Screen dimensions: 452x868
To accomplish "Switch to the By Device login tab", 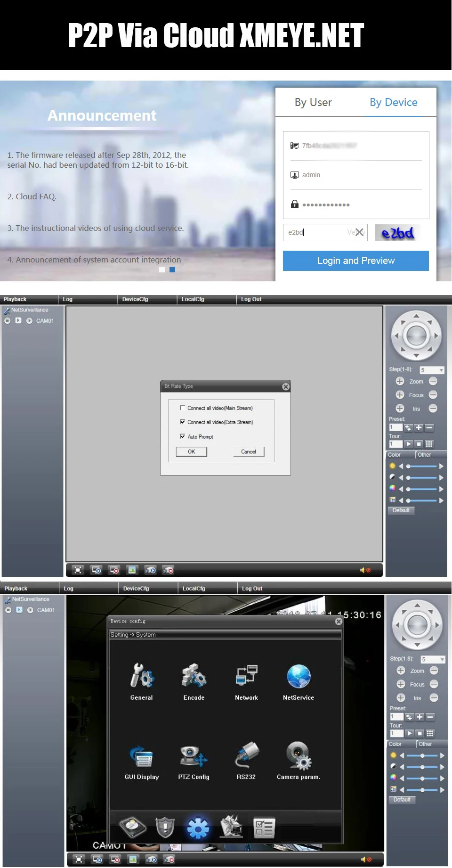I will point(394,102).
